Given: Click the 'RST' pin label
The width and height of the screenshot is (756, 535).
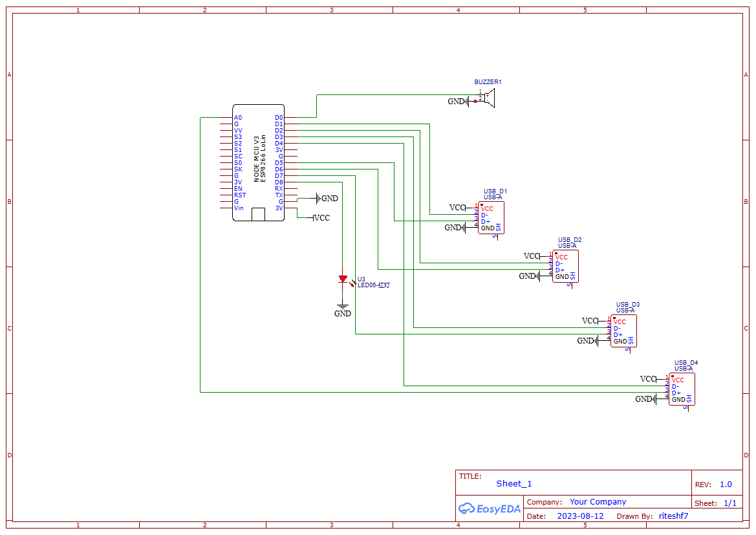Looking at the screenshot, I should 240,195.
